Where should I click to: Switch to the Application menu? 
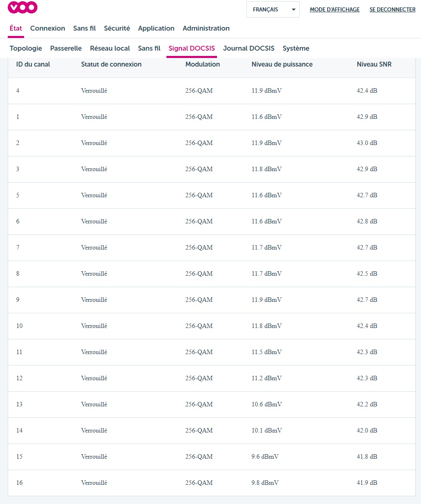[156, 28]
